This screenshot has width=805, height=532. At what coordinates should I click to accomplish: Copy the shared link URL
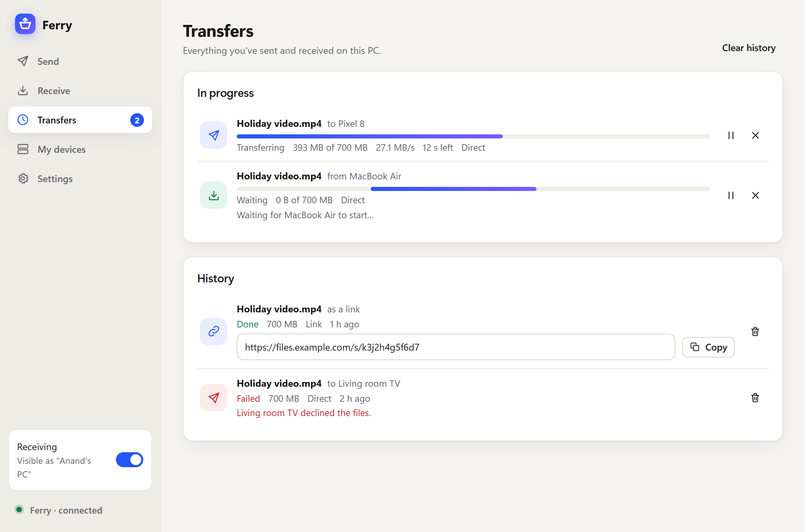pyautogui.click(x=708, y=347)
